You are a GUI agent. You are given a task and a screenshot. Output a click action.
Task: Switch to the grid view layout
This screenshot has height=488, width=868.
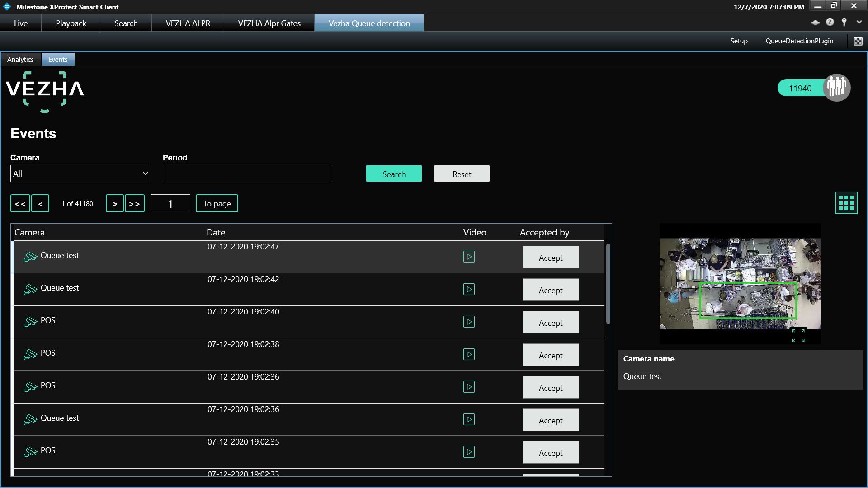[x=846, y=203]
